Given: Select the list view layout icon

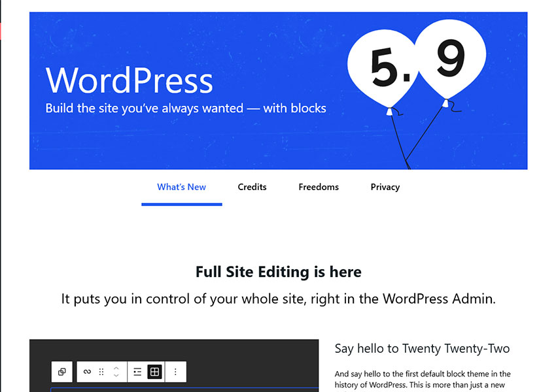Looking at the screenshot, I should (x=137, y=372).
